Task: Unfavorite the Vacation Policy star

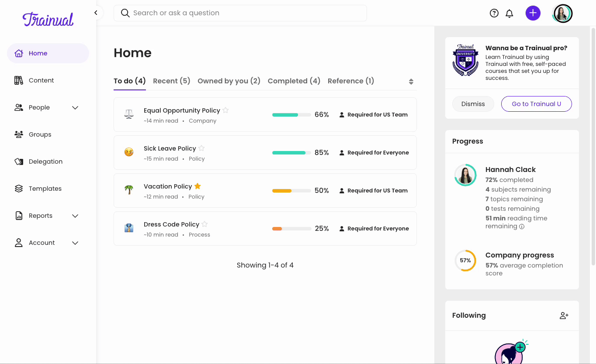Action: point(197,185)
